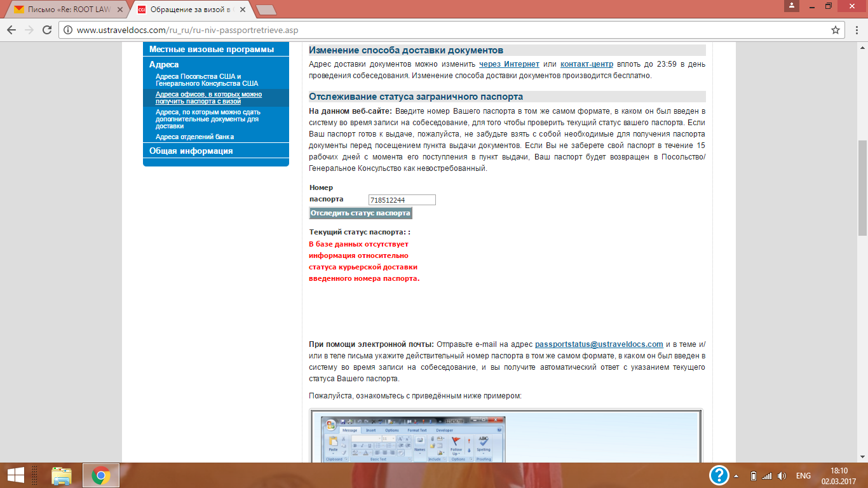This screenshot has width=868, height=488.
Task: Click the Windows Start button
Action: (15, 475)
